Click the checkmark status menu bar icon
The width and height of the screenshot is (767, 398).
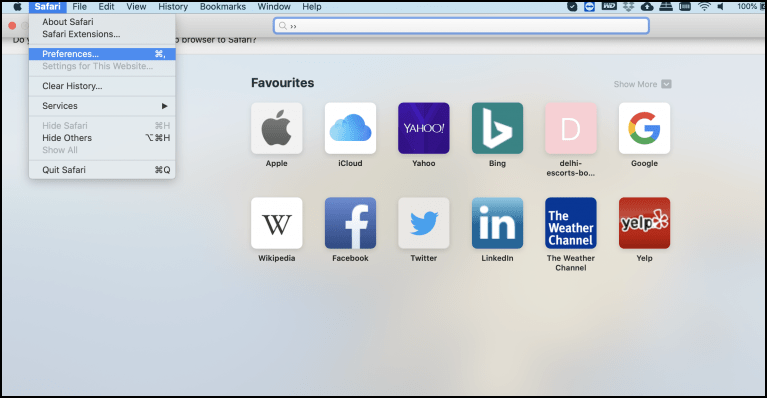(572, 6)
